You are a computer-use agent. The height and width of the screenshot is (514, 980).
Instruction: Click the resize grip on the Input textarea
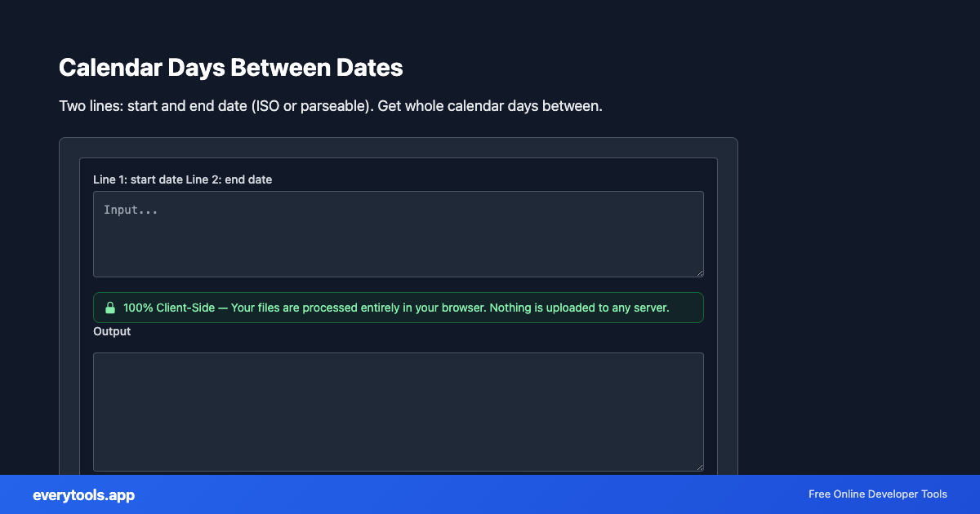(700, 273)
